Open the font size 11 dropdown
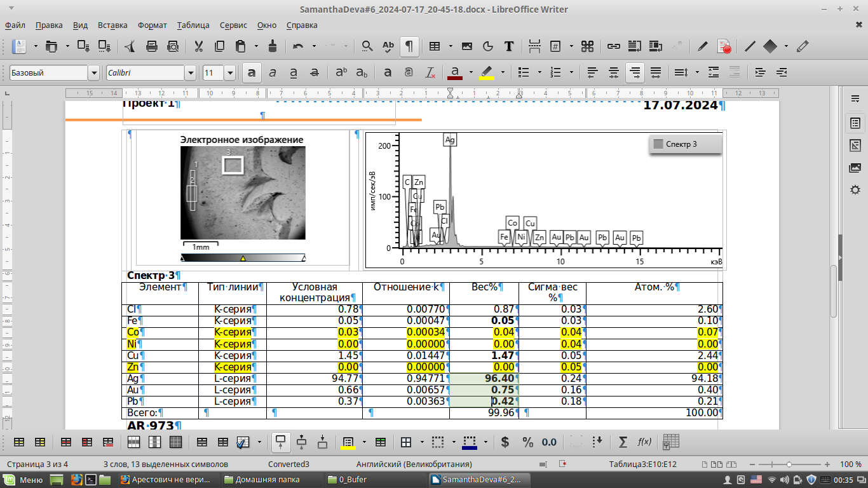 (229, 73)
